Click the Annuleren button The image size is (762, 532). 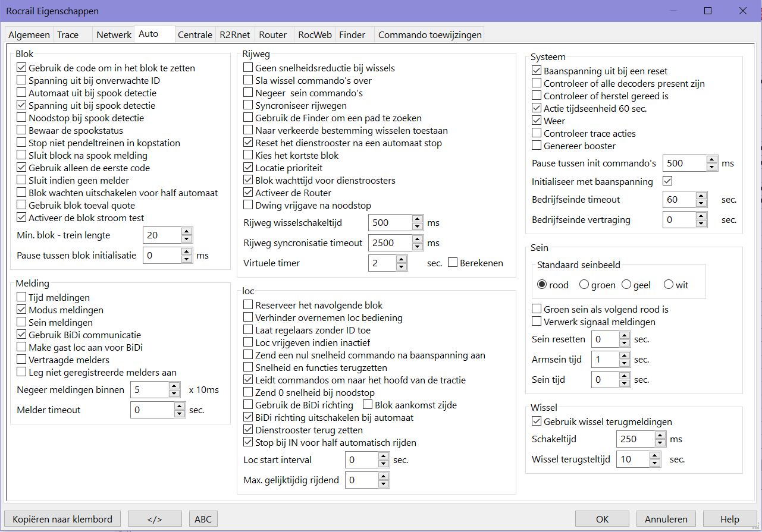666,519
